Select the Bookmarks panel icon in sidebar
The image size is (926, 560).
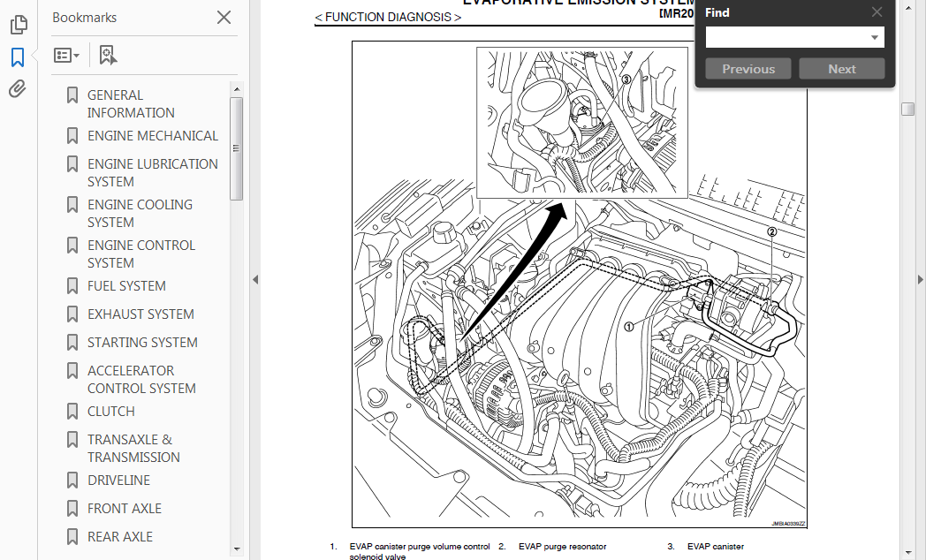(x=18, y=57)
